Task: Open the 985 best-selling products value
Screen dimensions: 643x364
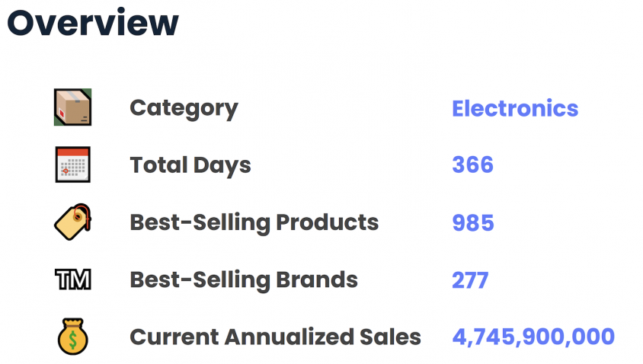Action: 473,222
